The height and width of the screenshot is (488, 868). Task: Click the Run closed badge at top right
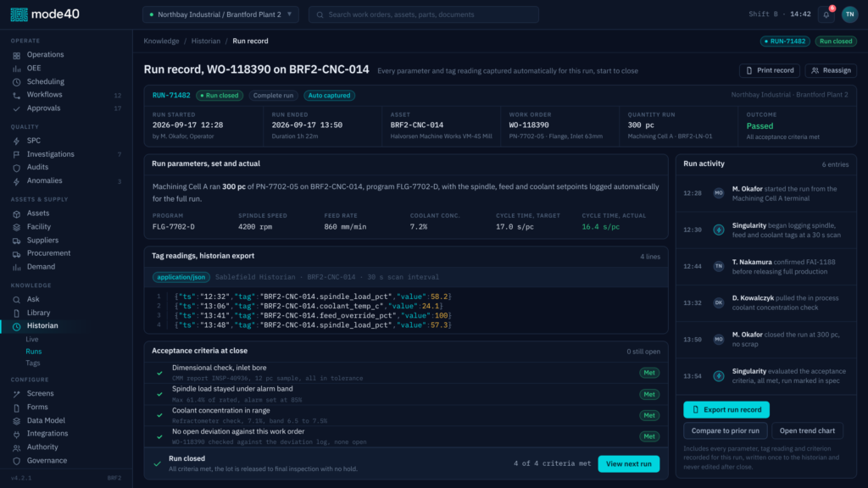click(x=836, y=41)
